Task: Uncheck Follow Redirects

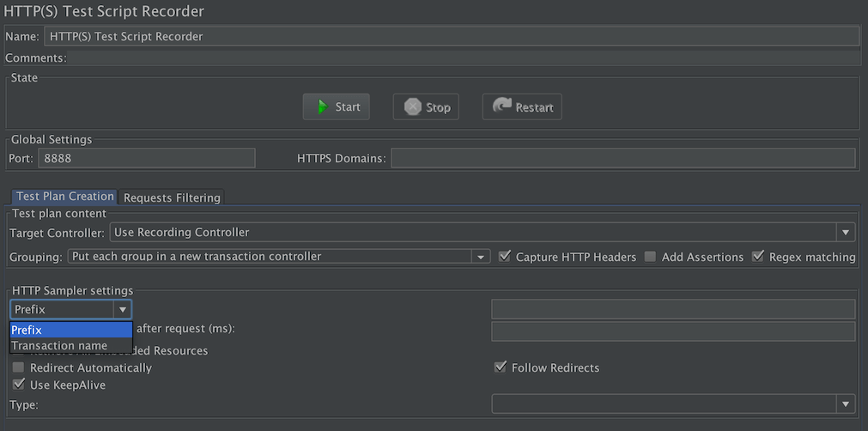Action: (x=501, y=367)
